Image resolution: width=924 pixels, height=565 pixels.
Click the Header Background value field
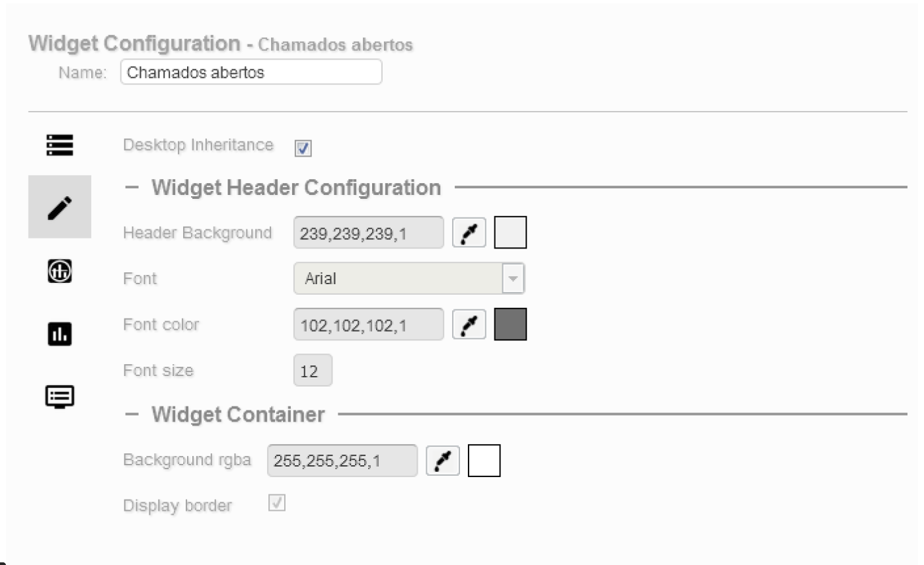[x=368, y=233]
